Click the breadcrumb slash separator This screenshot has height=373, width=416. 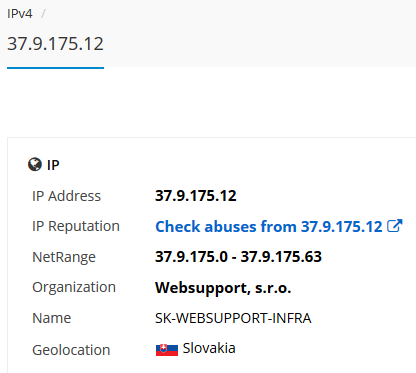click(43, 14)
